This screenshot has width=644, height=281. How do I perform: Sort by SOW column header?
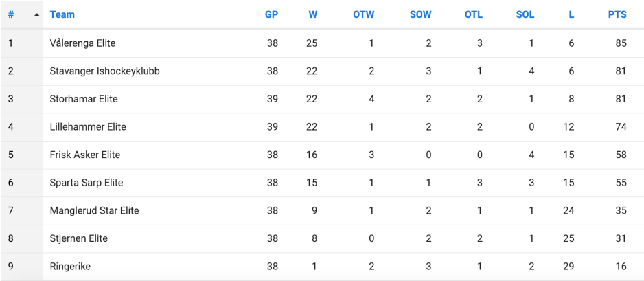(x=420, y=14)
